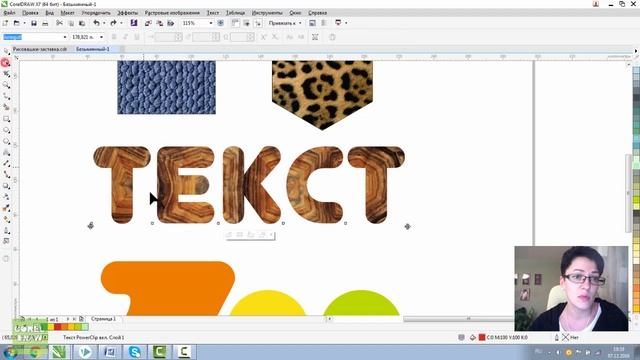Open the Options dialog icon
The image size is (640, 360).
[x=312, y=23]
